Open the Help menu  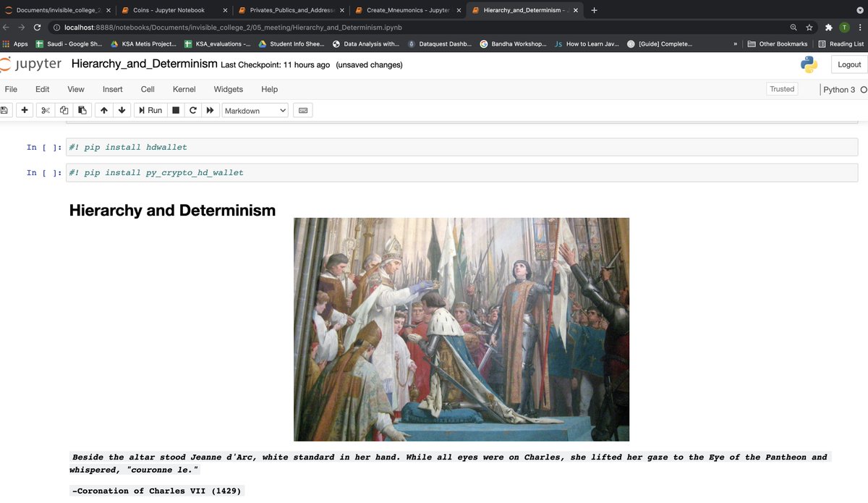269,89
